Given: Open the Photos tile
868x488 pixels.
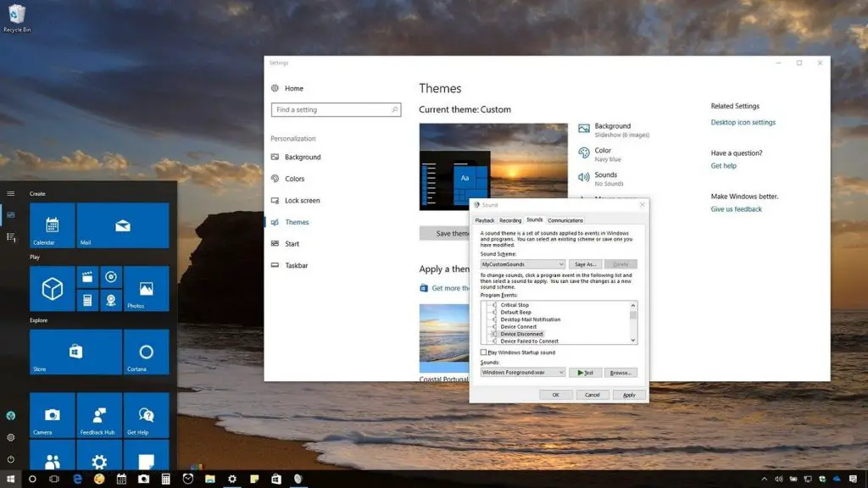Looking at the screenshot, I should (x=146, y=289).
